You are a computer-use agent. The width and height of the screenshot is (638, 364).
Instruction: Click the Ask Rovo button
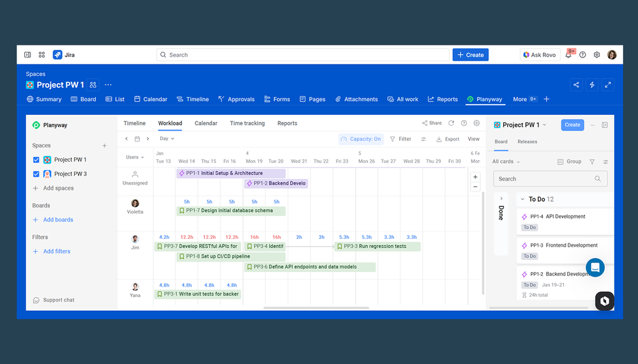pos(540,55)
